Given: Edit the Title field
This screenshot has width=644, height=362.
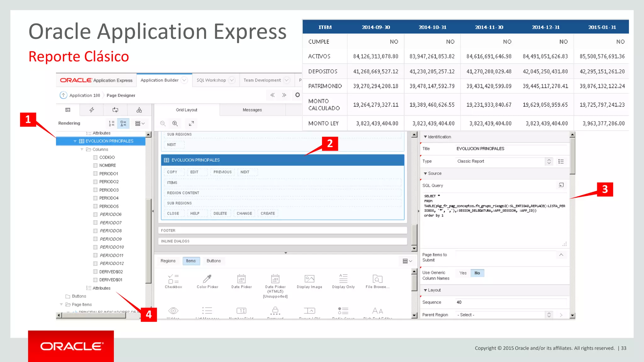Looking at the screenshot, I should pyautogui.click(x=511, y=149).
